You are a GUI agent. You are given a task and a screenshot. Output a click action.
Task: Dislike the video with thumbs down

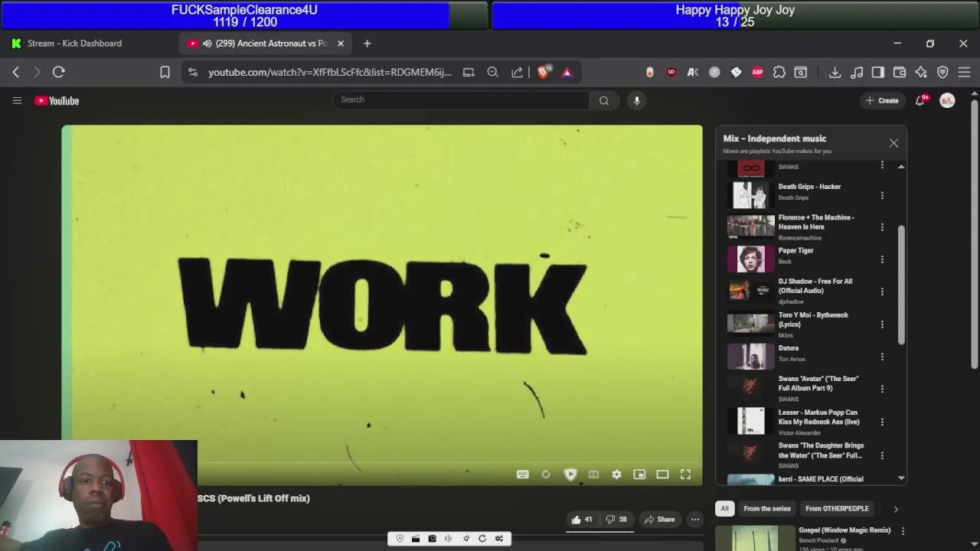click(616, 520)
